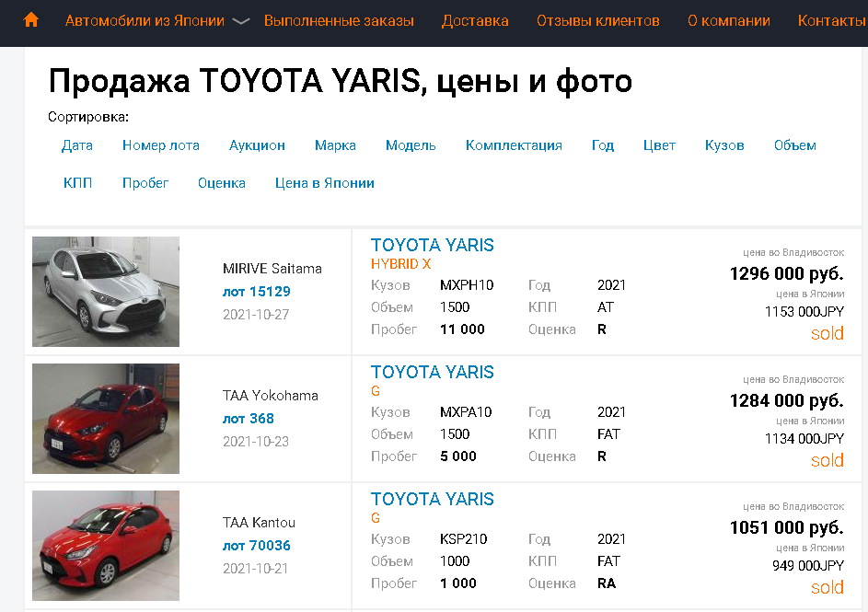Open red Yaris photo from TAA Kantou
The width and height of the screenshot is (868, 612).
point(106,545)
